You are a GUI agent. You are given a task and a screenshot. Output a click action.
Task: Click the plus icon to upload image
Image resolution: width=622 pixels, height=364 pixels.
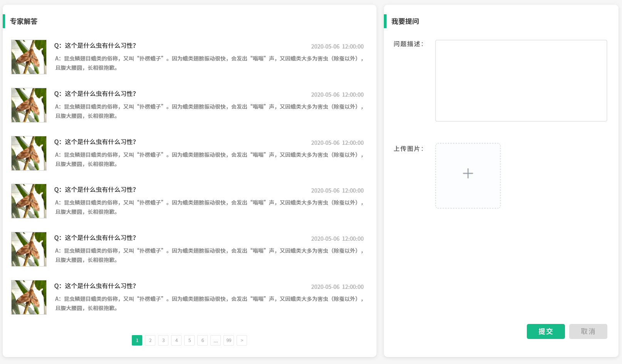pos(468,174)
